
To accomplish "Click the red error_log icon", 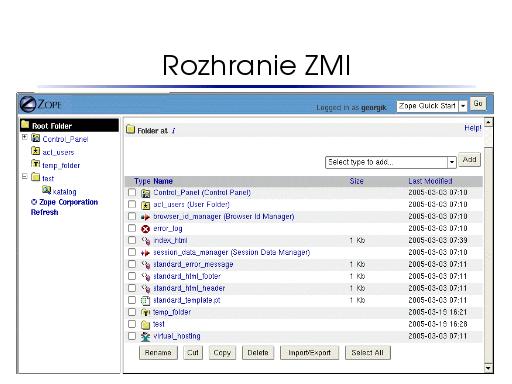I will pyautogui.click(x=145, y=229).
